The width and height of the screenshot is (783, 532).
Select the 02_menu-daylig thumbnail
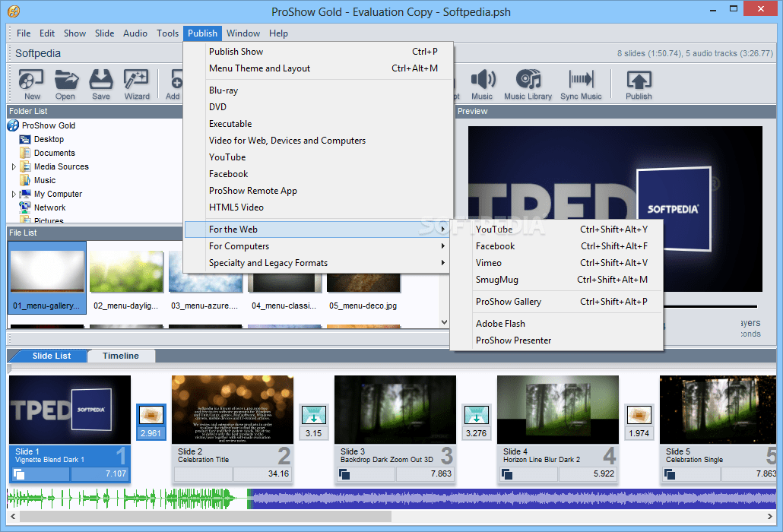point(126,270)
